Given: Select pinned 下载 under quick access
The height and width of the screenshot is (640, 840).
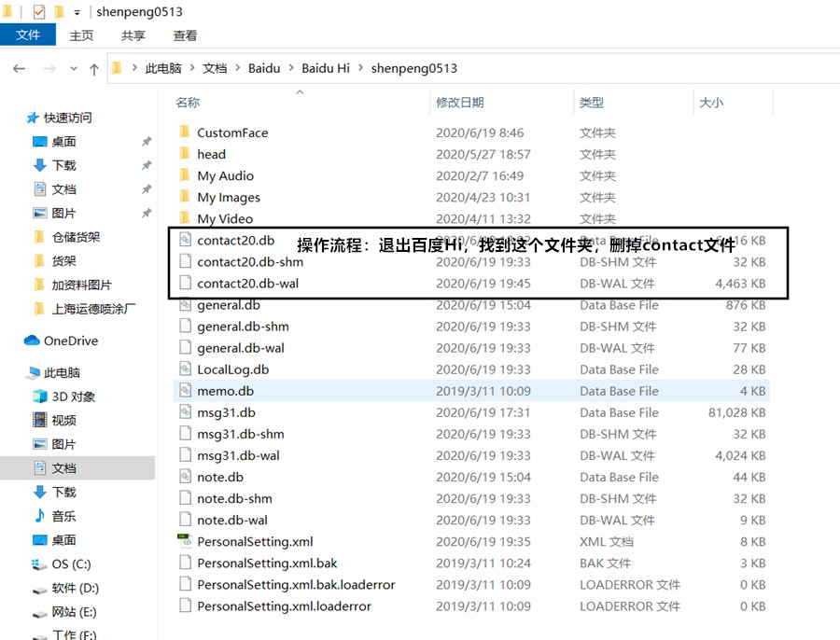Looking at the screenshot, I should (x=63, y=165).
